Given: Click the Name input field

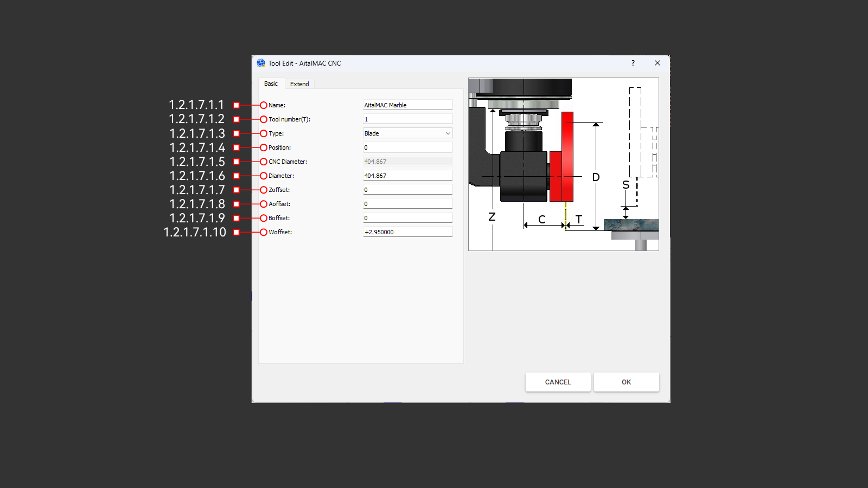Looking at the screenshot, I should tap(407, 105).
